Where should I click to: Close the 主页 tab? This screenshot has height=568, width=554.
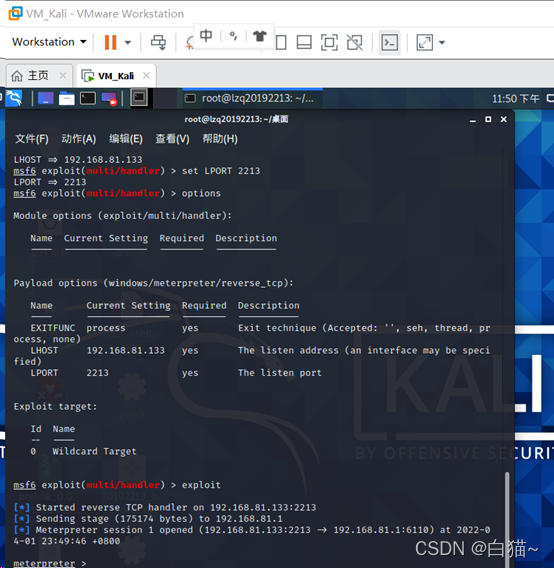[63, 75]
